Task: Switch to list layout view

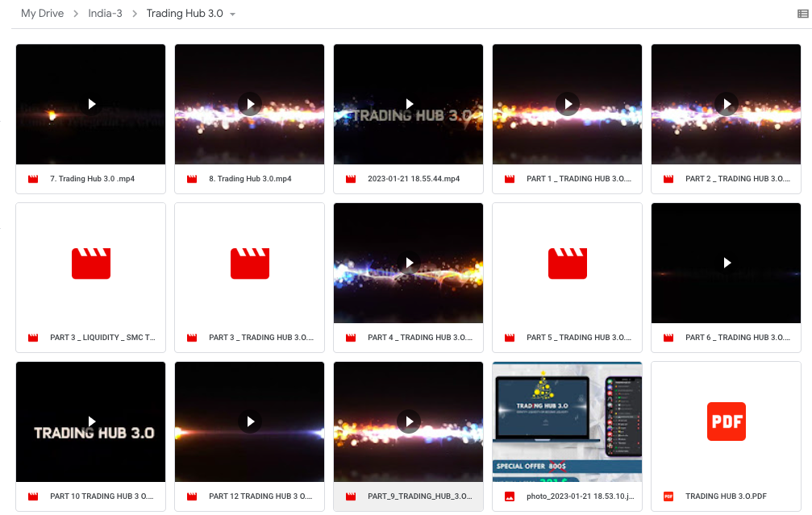Action: 802,14
